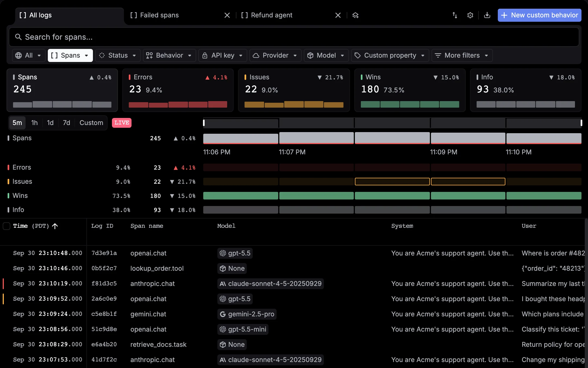Select the 1h time range

35,123
